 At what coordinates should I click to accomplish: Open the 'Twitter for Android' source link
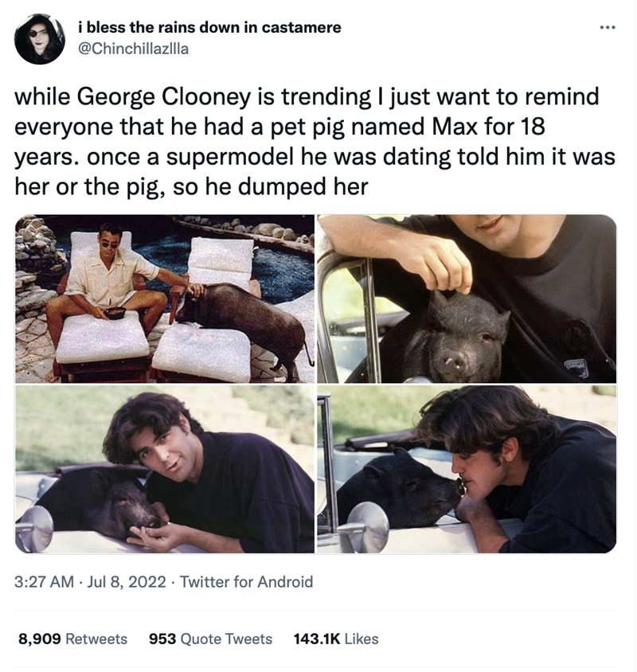(247, 582)
